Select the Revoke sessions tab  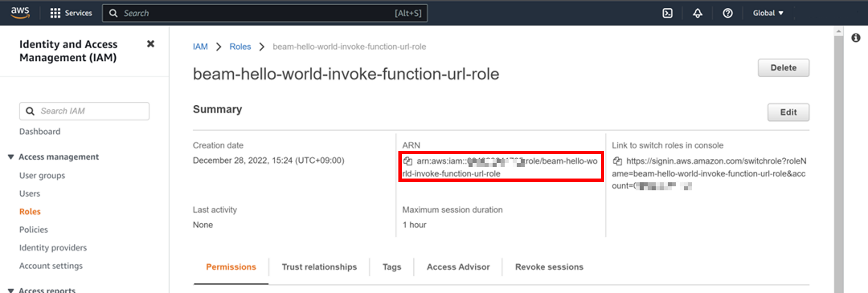pyautogui.click(x=549, y=267)
